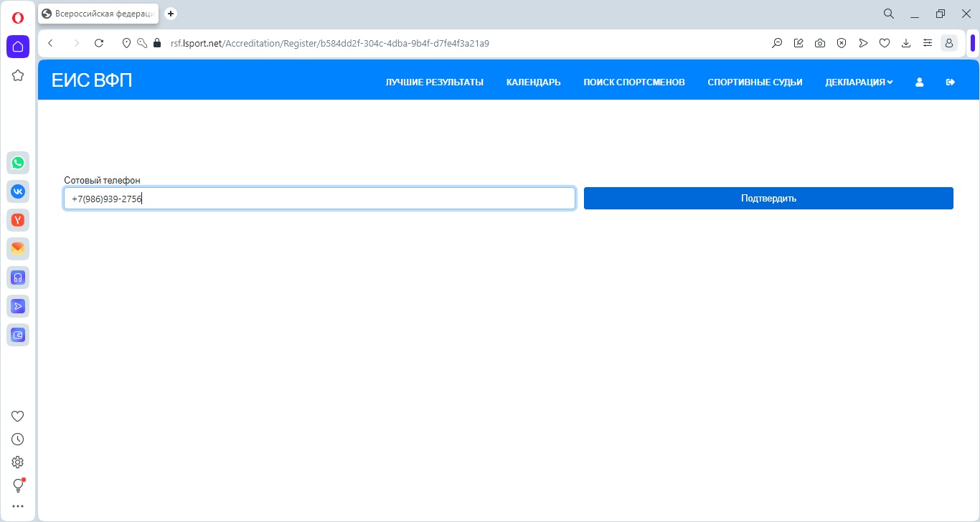Reload the current page
Image resolution: width=980 pixels, height=522 pixels.
click(x=99, y=43)
